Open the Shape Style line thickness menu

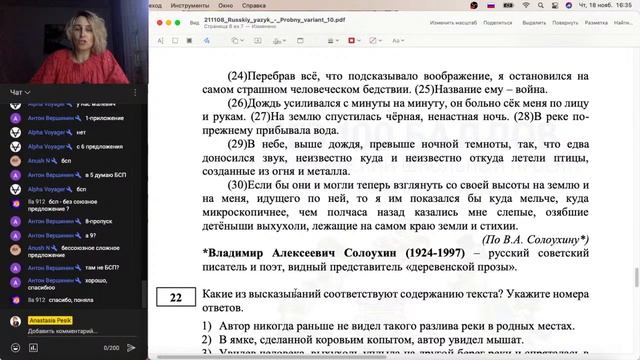pyautogui.click(x=333, y=41)
